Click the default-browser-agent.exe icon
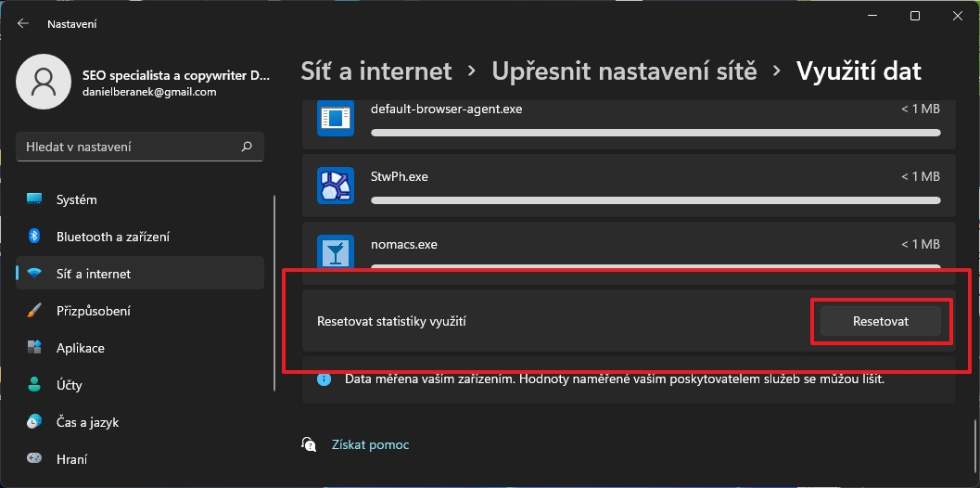 click(x=333, y=118)
